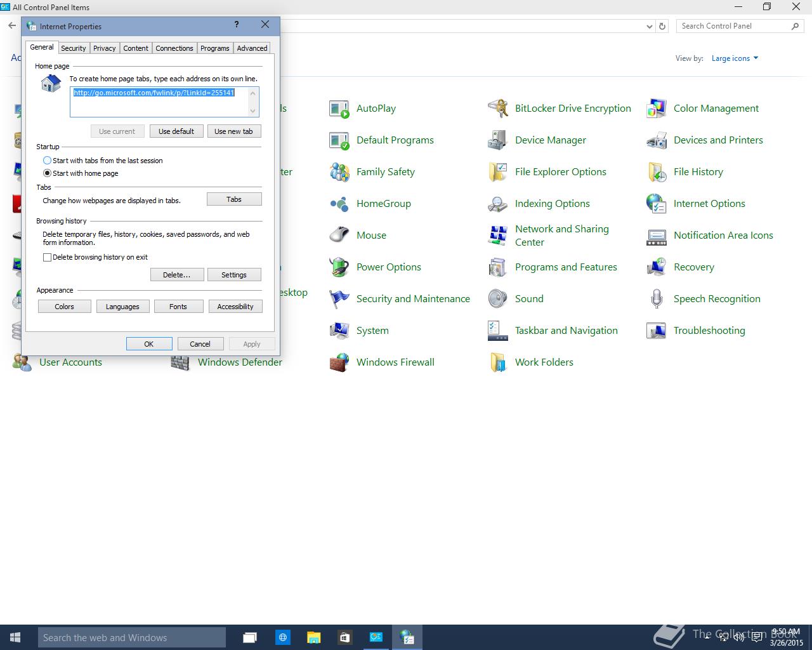Image resolution: width=812 pixels, height=650 pixels.
Task: Open the Accessibility button
Action: point(235,307)
